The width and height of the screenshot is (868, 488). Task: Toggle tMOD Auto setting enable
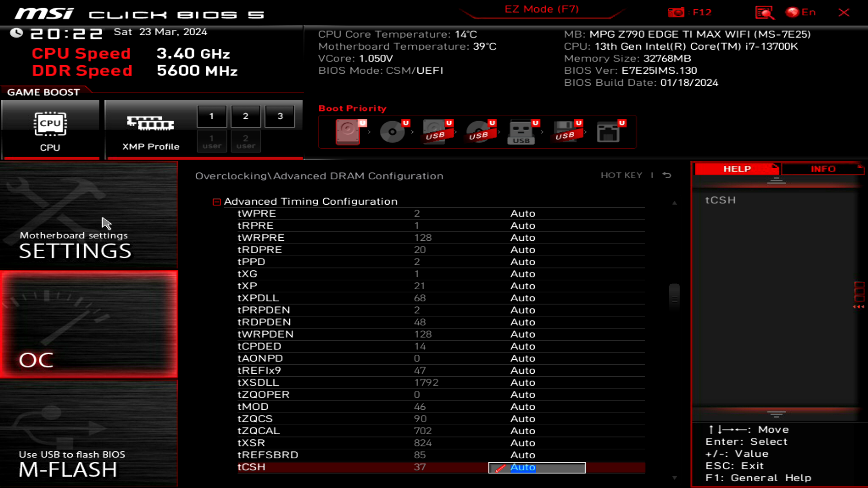click(522, 406)
